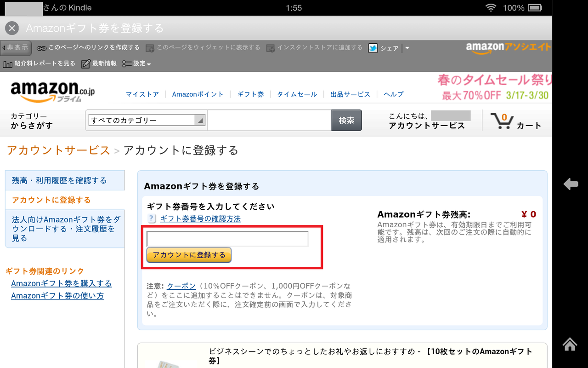The image size is (588, 368).
Task: Click the ¥ 0 gift card balance
Action: [529, 214]
